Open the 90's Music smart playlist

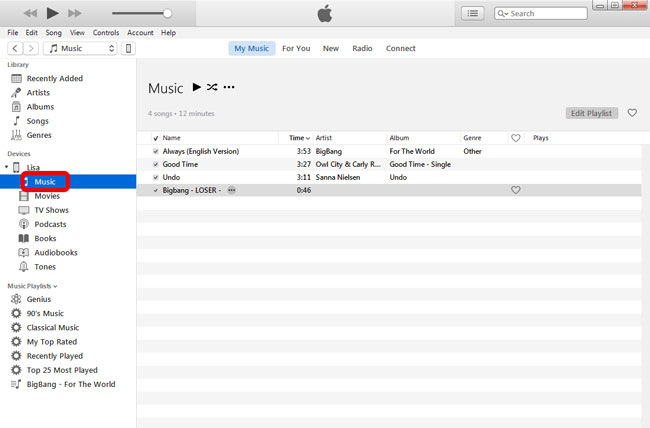pyautogui.click(x=45, y=313)
